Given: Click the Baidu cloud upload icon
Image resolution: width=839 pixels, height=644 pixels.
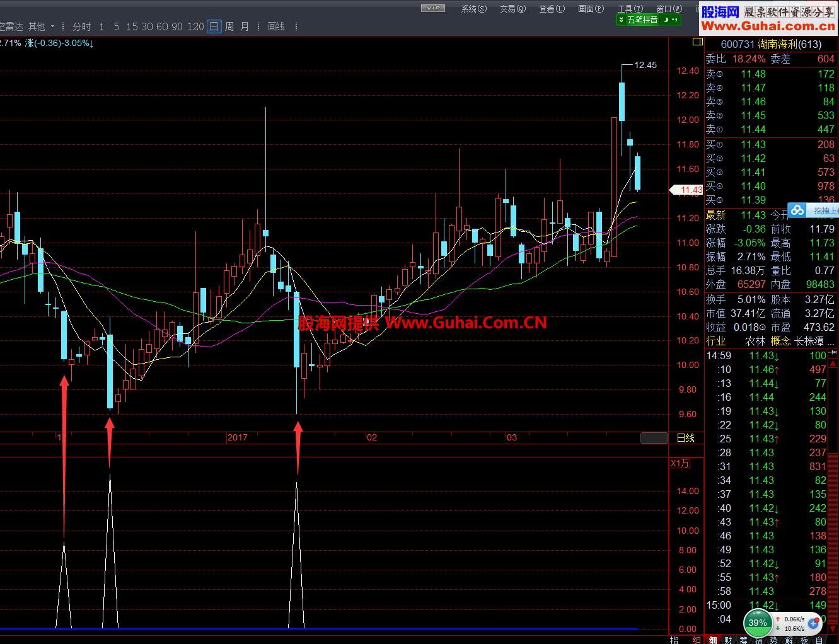Looking at the screenshot, I should (x=798, y=210).
